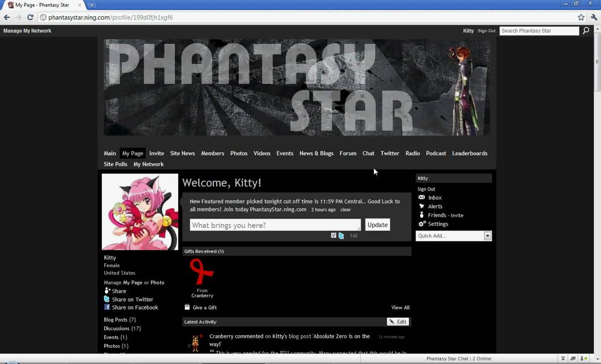Screen dimensions: 601x364
Task: Open a new browser tab
Action: coord(92,5)
